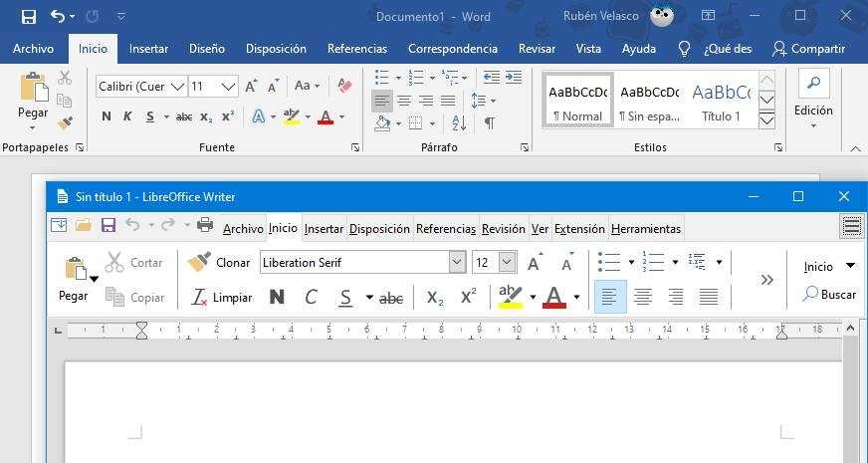Click the pilcrow show-marks icon in Word
The width and height of the screenshot is (868, 463).
[489, 123]
